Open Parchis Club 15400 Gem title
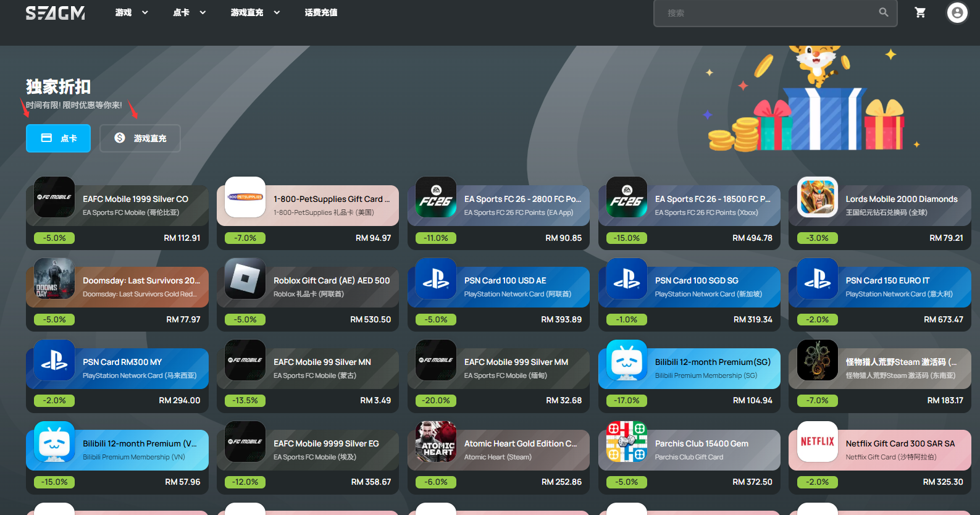 (701, 443)
